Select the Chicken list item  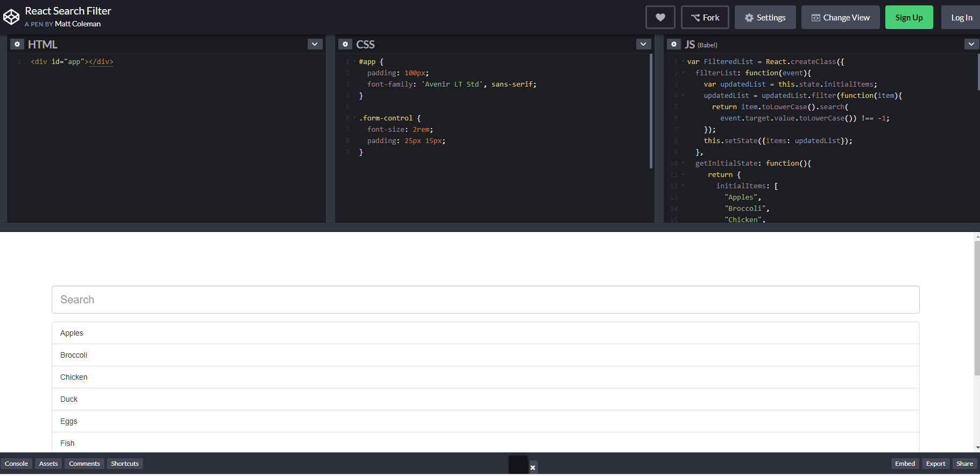click(x=485, y=377)
